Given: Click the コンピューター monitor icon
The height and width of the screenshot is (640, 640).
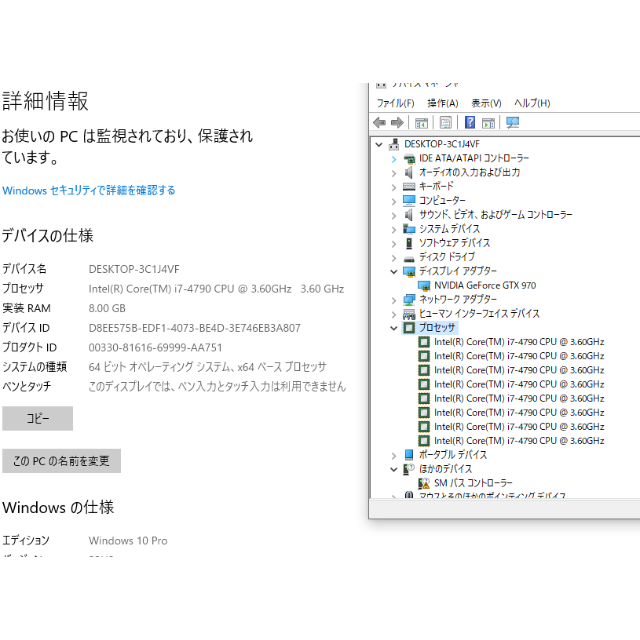Looking at the screenshot, I should [x=409, y=200].
